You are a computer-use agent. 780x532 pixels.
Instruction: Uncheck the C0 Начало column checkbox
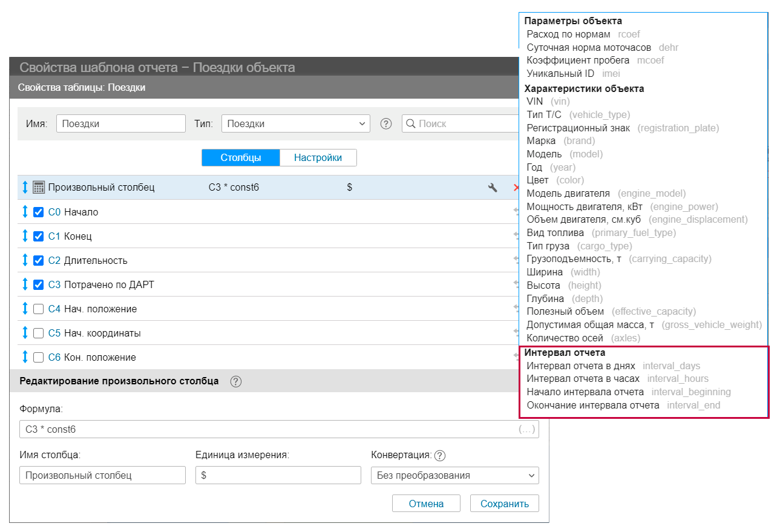39,212
